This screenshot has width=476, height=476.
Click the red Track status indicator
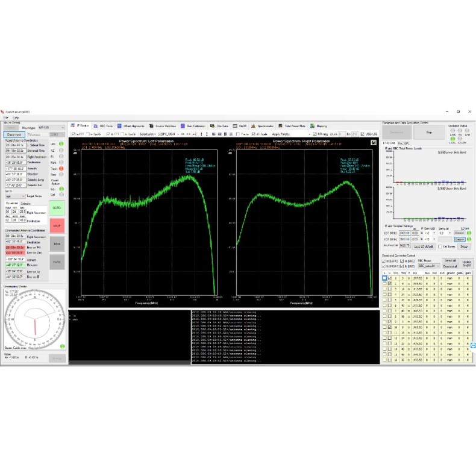click(61, 169)
